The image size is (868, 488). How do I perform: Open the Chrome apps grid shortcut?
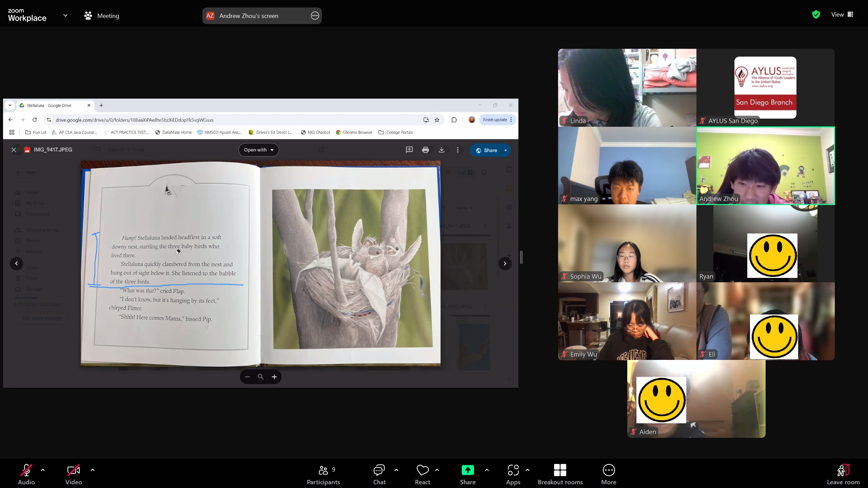[x=12, y=133]
